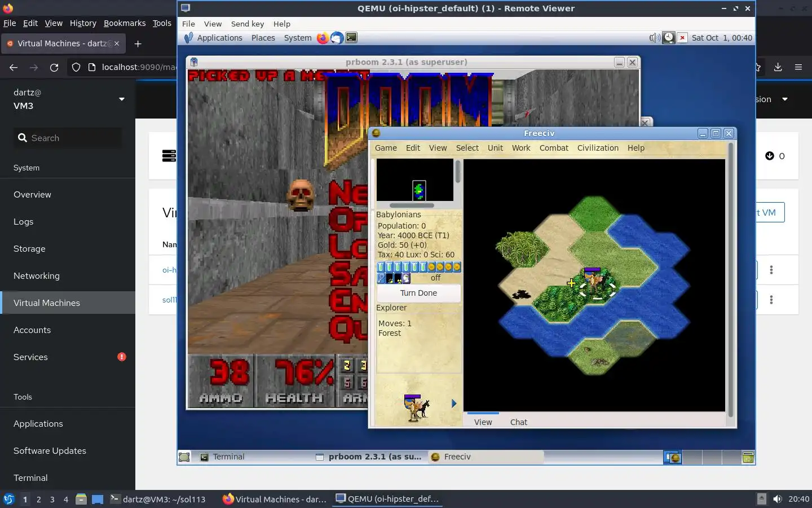Open Firefox History menu
This screenshot has height=508, width=812.
pos(83,23)
